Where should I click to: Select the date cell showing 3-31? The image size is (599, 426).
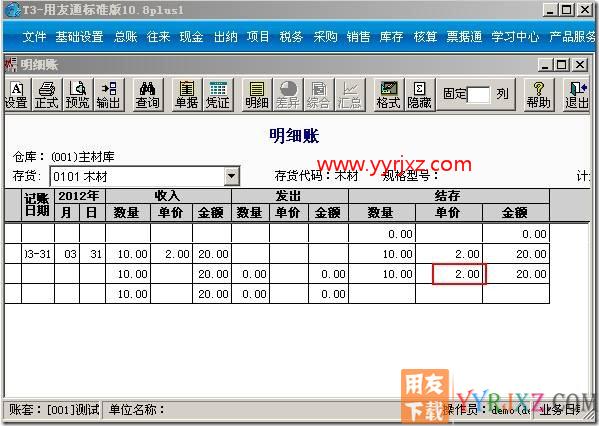(37, 254)
